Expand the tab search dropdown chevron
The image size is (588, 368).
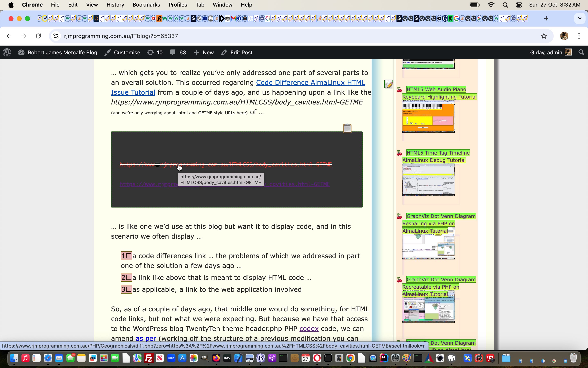click(x=580, y=18)
